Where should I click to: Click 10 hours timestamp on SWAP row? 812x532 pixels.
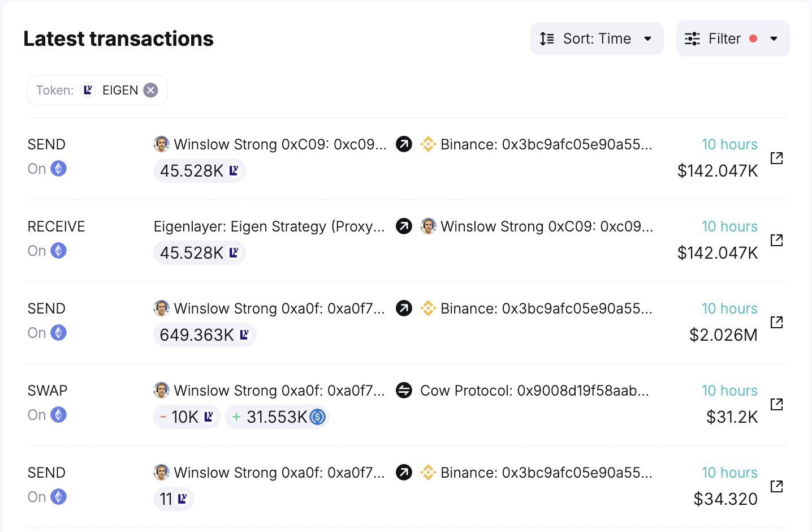tap(729, 391)
